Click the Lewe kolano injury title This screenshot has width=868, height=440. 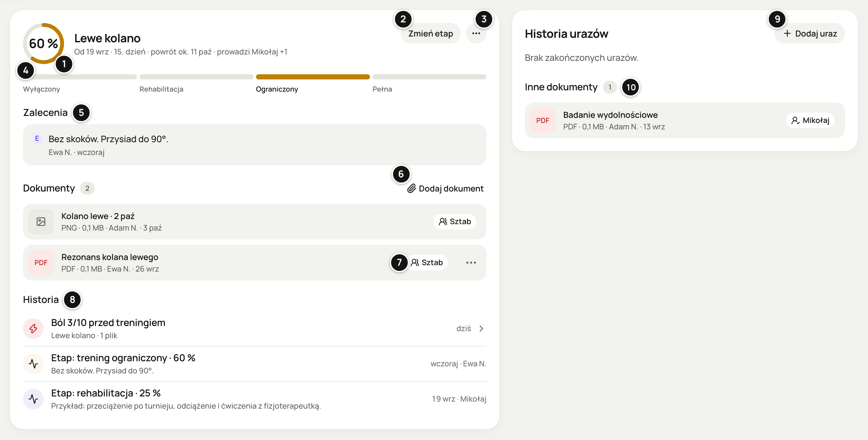[107, 38]
